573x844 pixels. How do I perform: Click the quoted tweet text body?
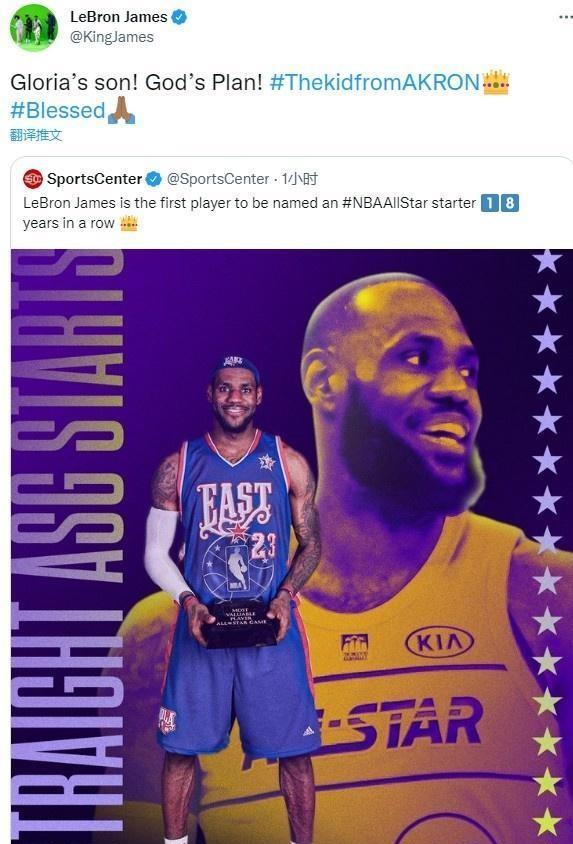pyautogui.click(x=271, y=213)
